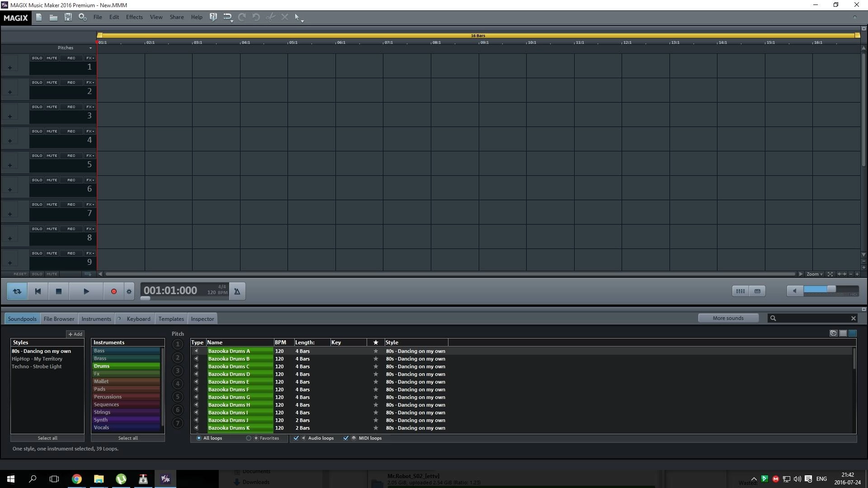Switch loop list to detailed blue view
This screenshot has width=868, height=488.
pyautogui.click(x=853, y=333)
